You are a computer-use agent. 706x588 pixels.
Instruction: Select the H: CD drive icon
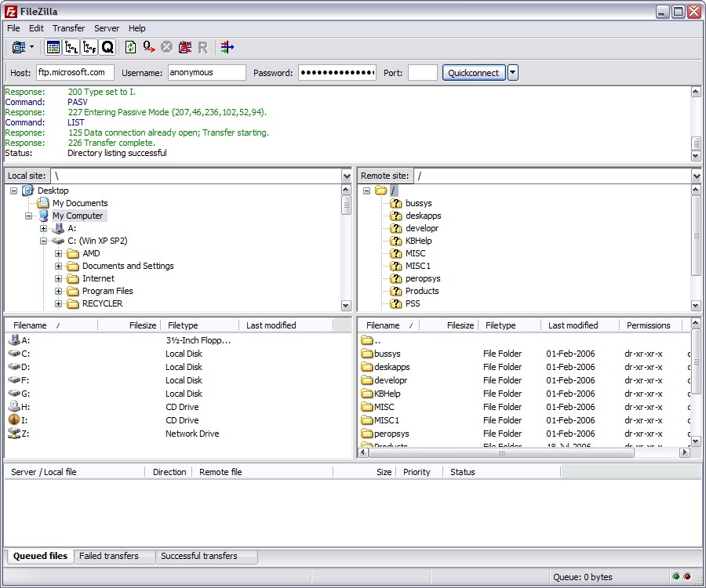(14, 407)
